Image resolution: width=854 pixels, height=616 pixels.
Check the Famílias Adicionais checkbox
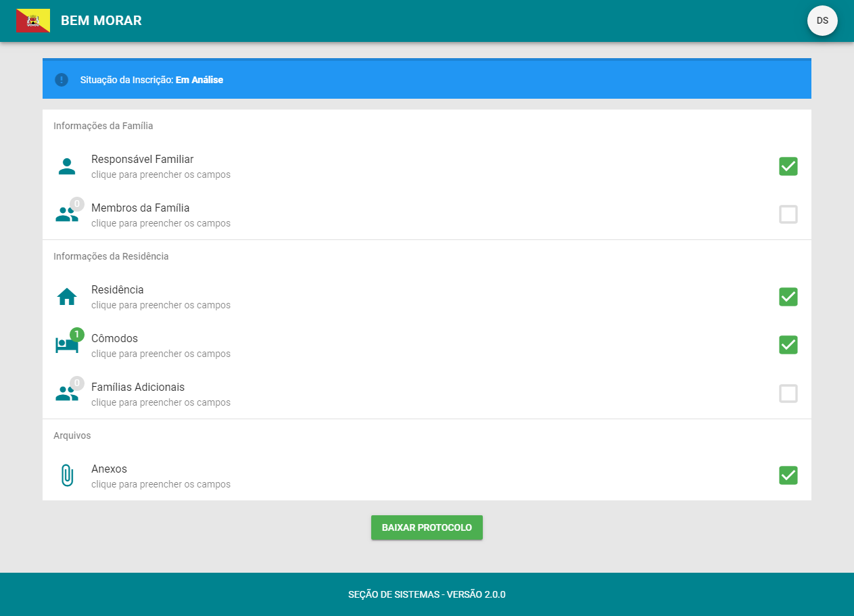tap(788, 394)
